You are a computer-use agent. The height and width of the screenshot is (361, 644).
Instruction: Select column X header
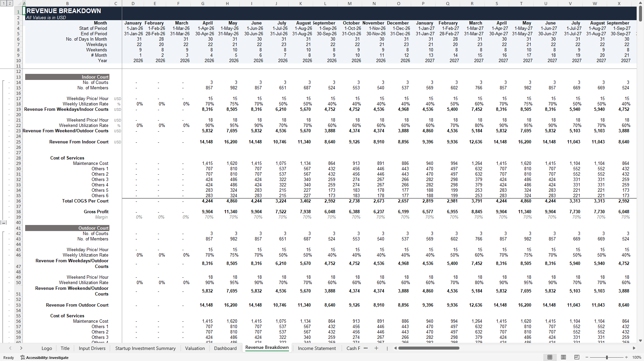619,3
